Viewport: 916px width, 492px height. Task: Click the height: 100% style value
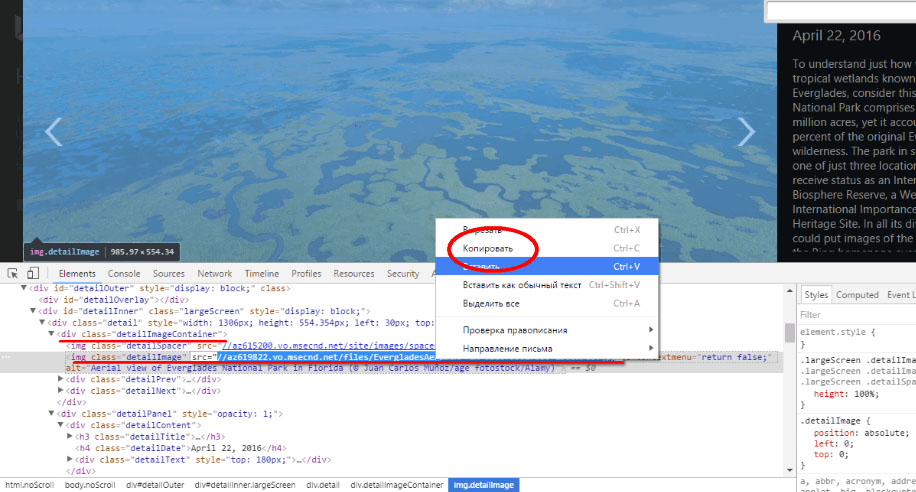point(864,394)
